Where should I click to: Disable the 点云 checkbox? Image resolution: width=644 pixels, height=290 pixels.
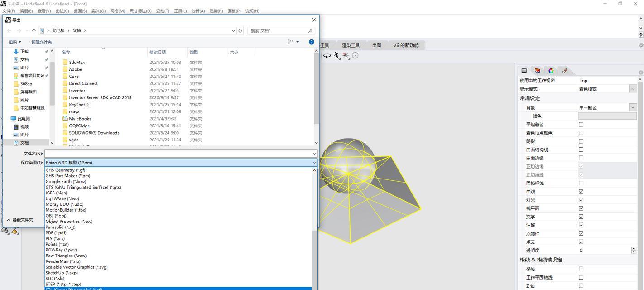[x=581, y=242]
